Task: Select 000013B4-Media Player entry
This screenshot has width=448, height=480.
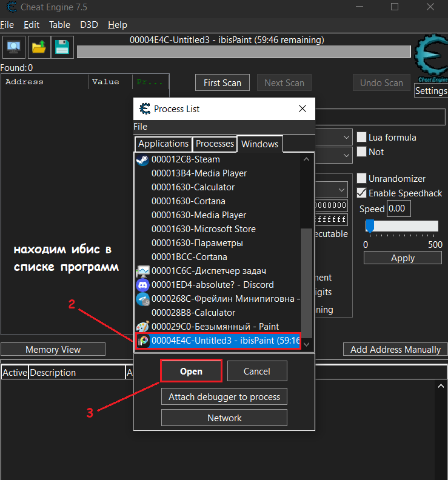Action: coord(199,173)
